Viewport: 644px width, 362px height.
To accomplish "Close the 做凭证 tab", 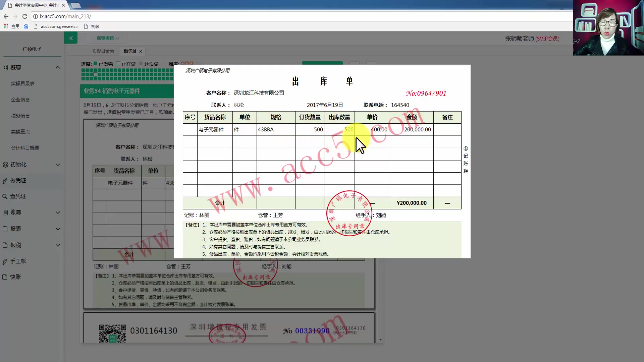I will [141, 51].
